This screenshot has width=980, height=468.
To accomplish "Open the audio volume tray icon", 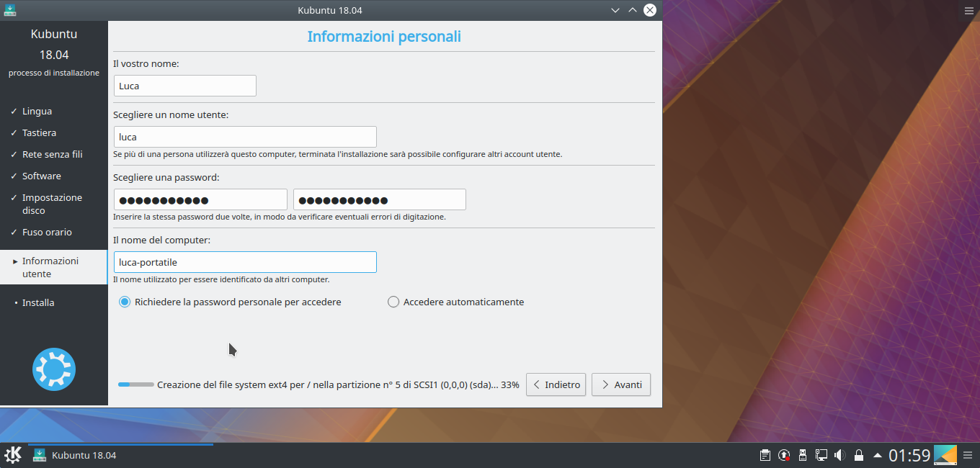I will [839, 455].
